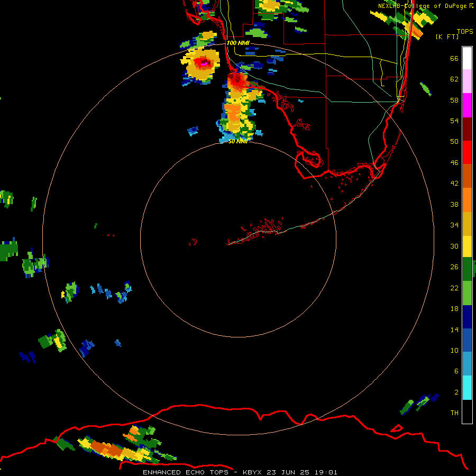The width and height of the screenshot is (476, 476).
Task: Click the 18 value on the legend
Action: click(x=454, y=309)
